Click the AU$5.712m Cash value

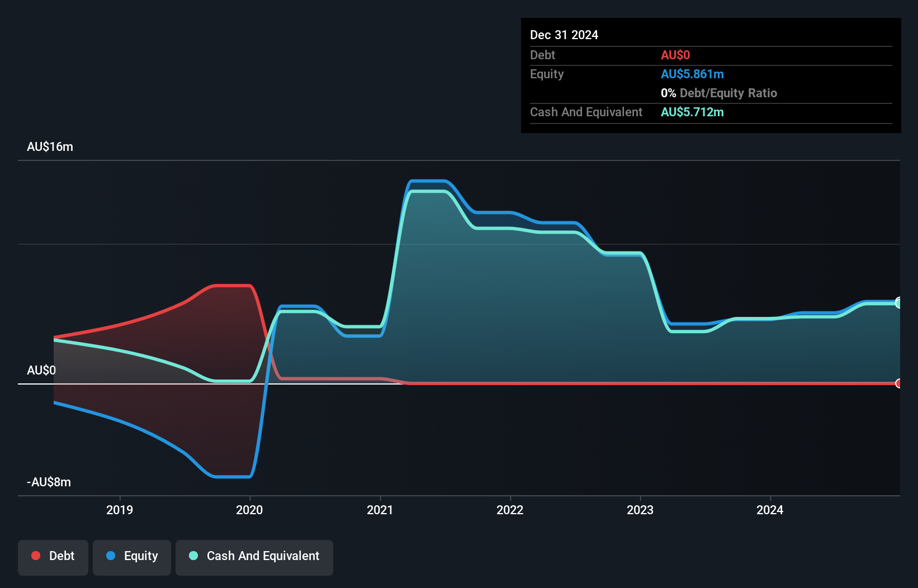click(x=692, y=112)
